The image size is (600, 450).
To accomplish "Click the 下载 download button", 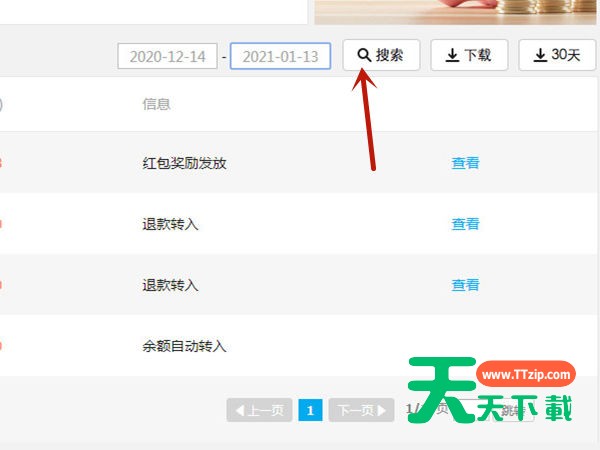I will click(x=469, y=55).
